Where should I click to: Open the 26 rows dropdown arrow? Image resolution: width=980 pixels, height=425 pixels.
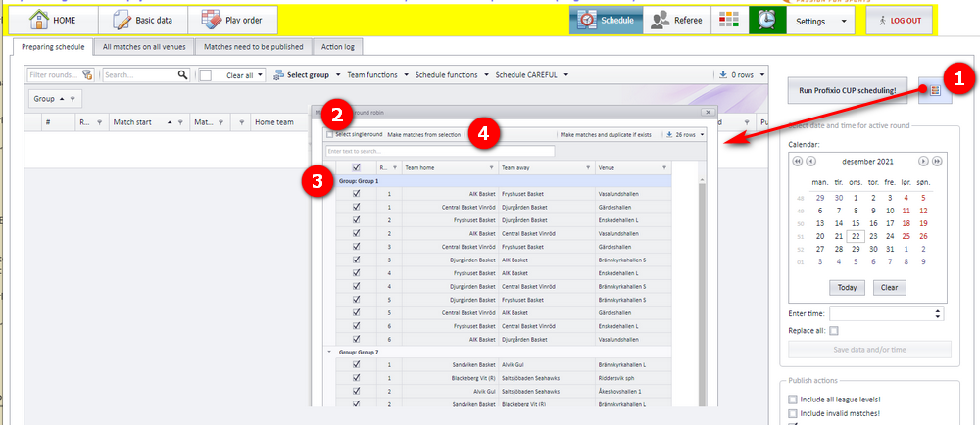(x=703, y=134)
